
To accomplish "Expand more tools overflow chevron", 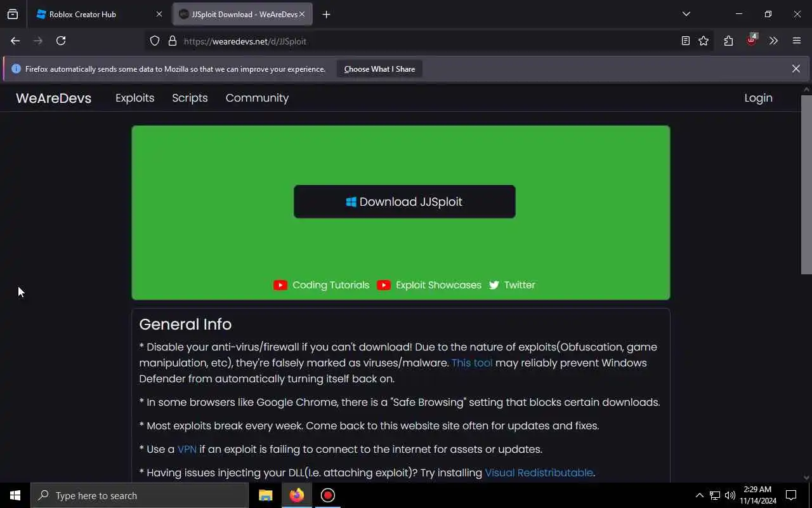I will click(x=773, y=41).
